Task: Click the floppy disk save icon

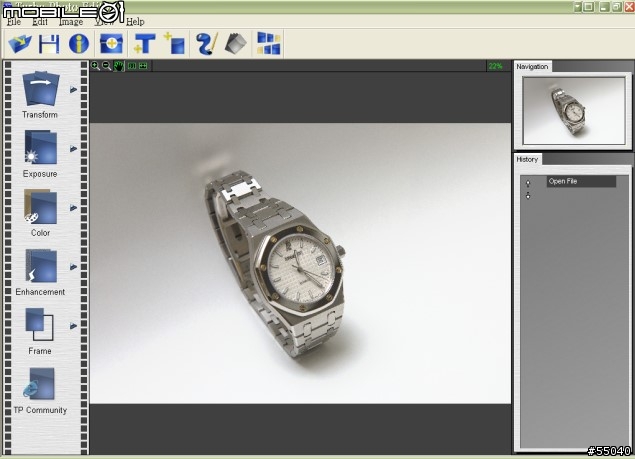Action: (x=49, y=44)
